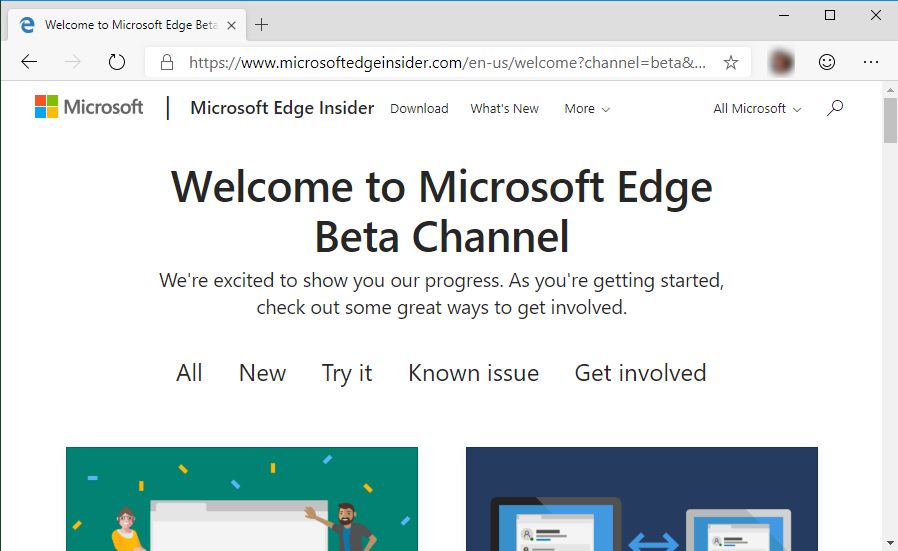Viewport: 898px width, 551px height.
Task: Click the scrollbar up arrow
Action: 890,90
